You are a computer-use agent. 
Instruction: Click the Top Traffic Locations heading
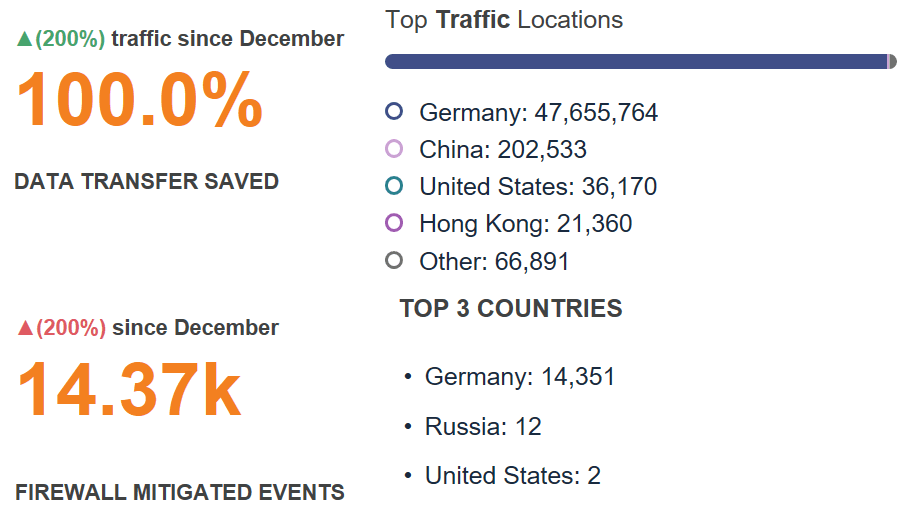503,19
